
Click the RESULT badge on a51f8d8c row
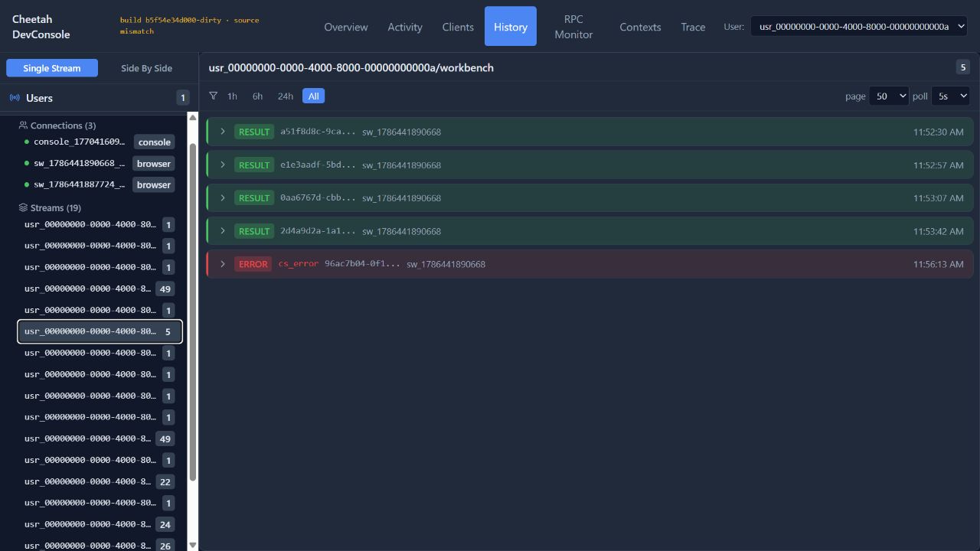(x=254, y=132)
